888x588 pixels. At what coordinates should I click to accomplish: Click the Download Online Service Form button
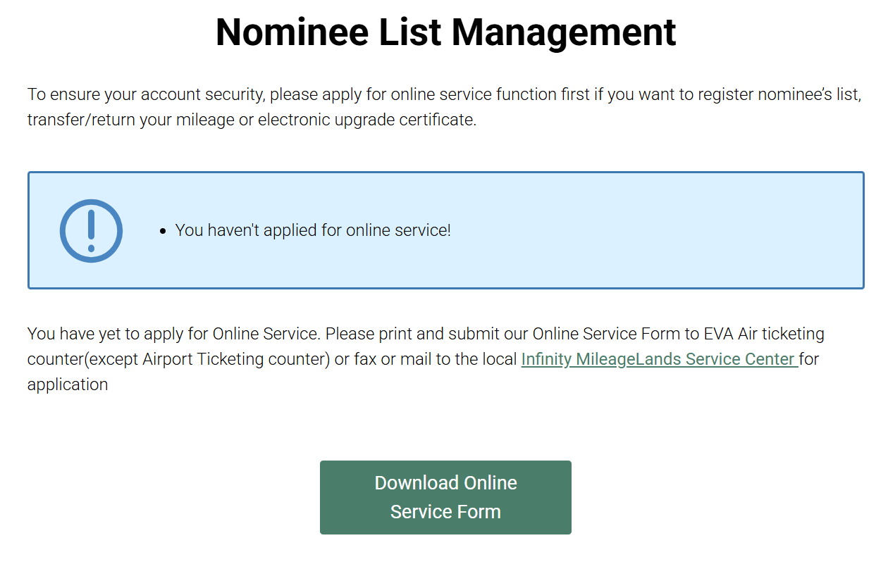coord(445,497)
